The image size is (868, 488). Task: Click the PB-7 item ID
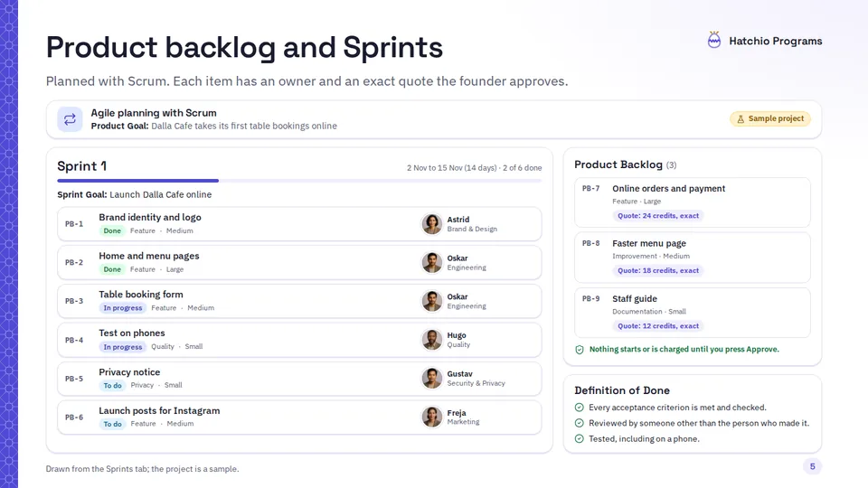pos(590,189)
